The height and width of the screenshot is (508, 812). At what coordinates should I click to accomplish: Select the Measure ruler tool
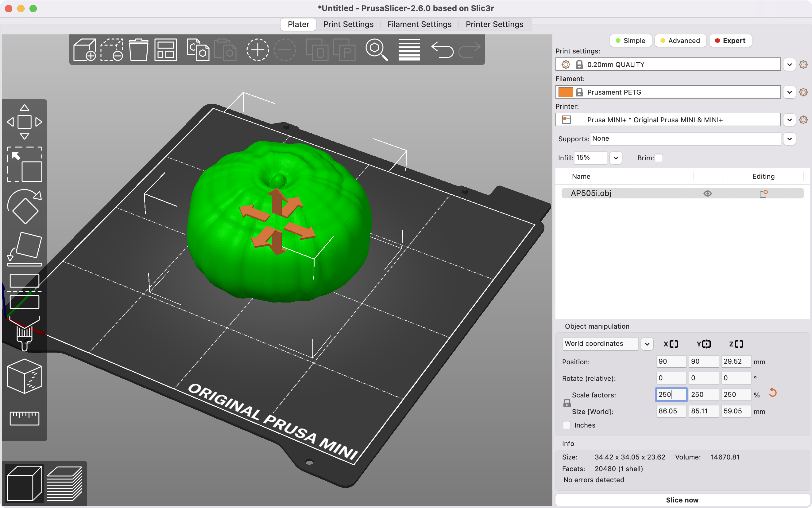pos(25,418)
